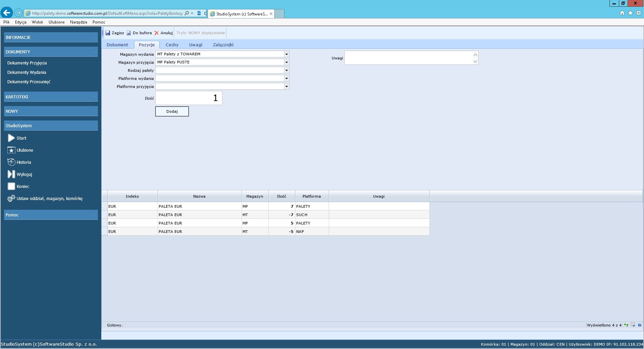This screenshot has width=644, height=349.
Task: Open the Platforma przyjęcia dropdown arrow
Action: pos(286,86)
